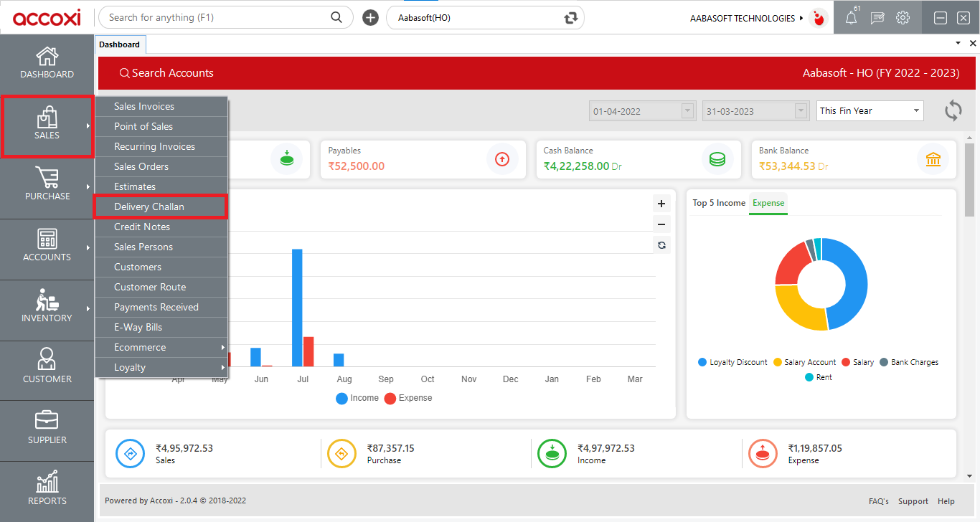Open the This Fin Year dropdown
Image resolution: width=980 pixels, height=522 pixels.
tap(870, 110)
